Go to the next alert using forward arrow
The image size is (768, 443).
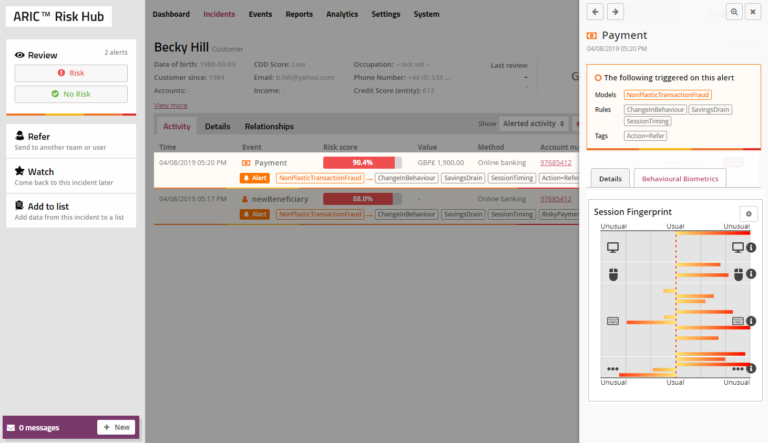click(x=615, y=12)
